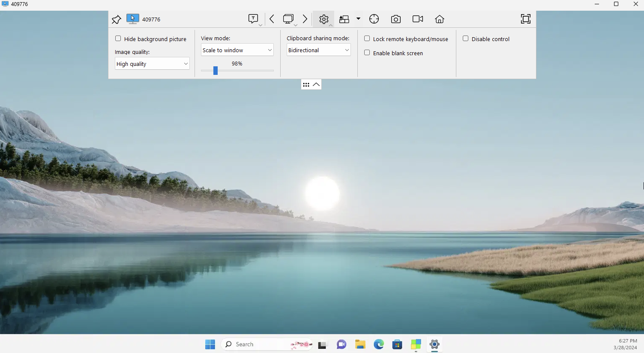Click the home icon in toolbar
This screenshot has width=644, height=353.
tap(440, 19)
